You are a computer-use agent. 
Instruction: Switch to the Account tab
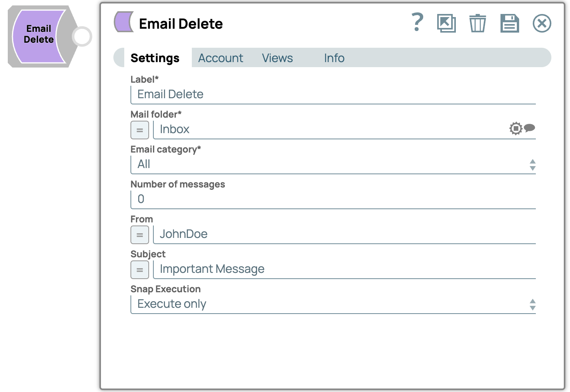[221, 58]
